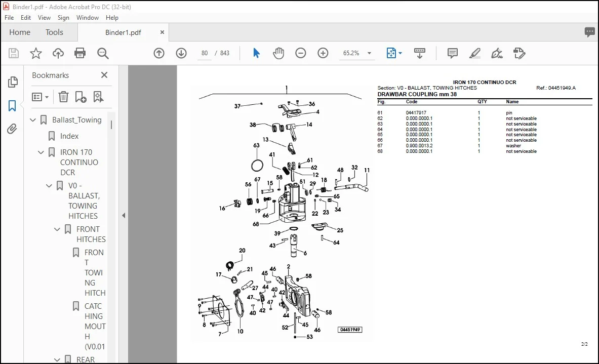Open the Window menu

click(x=88, y=18)
